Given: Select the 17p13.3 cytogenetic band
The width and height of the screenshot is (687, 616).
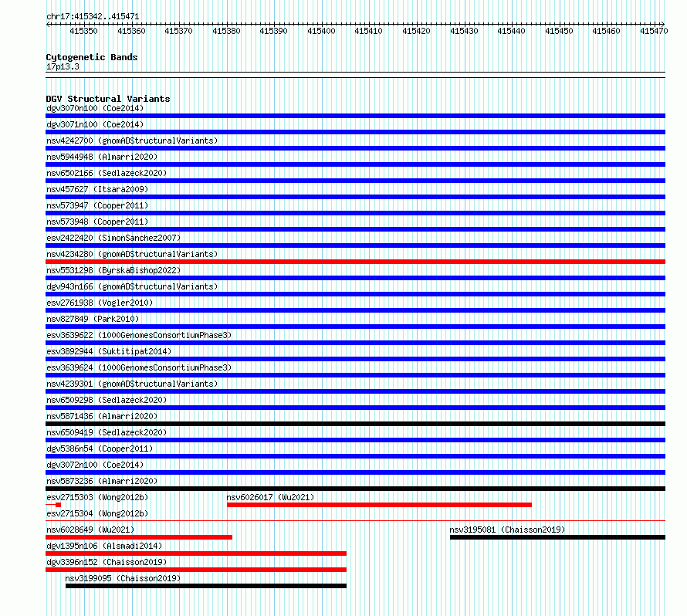Looking at the screenshot, I should pos(63,66).
